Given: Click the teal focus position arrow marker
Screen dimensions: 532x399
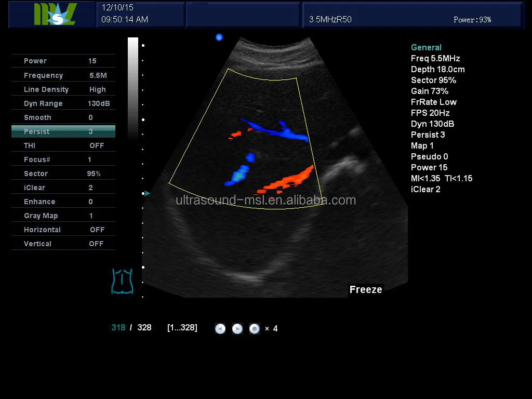Looking at the screenshot, I should (148, 193).
